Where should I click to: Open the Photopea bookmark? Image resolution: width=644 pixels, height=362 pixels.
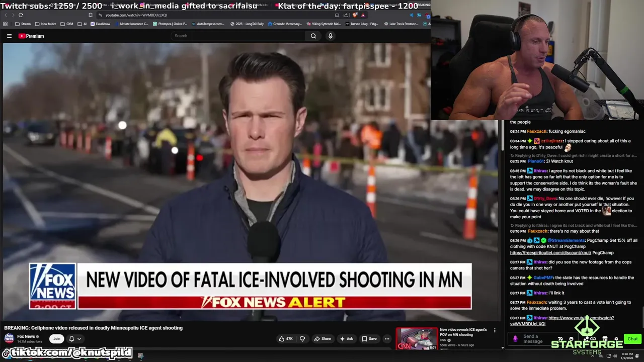tap(170, 24)
